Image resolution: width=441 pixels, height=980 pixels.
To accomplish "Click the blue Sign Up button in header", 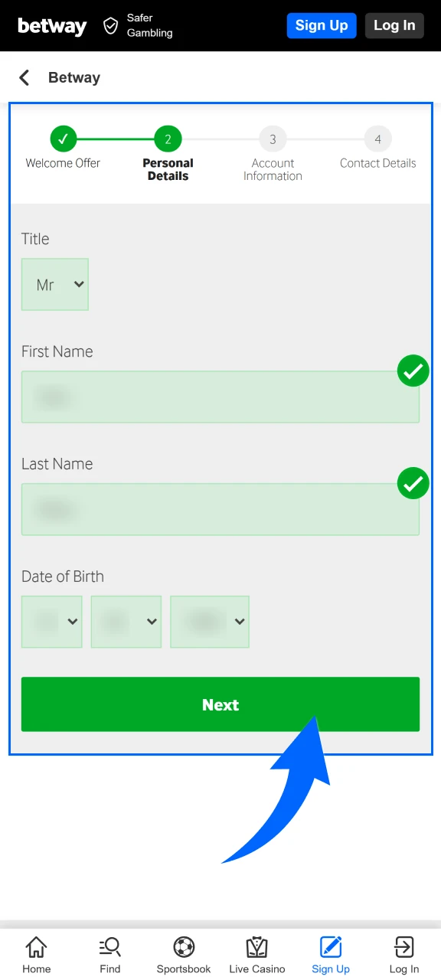I will pos(322,25).
